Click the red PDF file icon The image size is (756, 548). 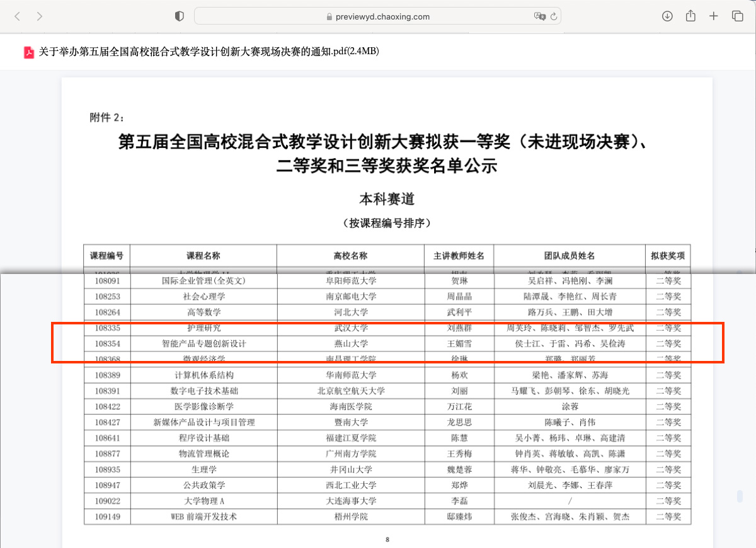point(29,52)
